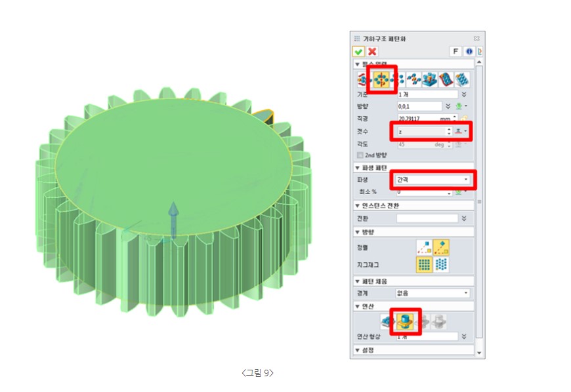Select the highlighted second 정렬 alignment icon

click(441, 247)
